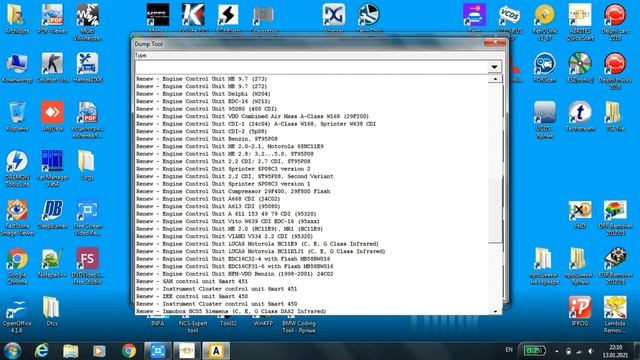Viewport: 640px width, 360px height.
Task: Close the Dump Tool window
Action: click(x=495, y=42)
